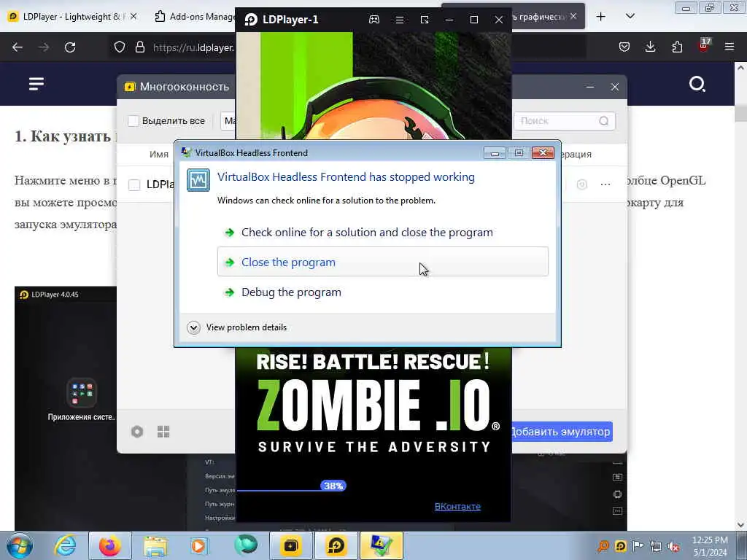Click the ВКонтакте link
The height and width of the screenshot is (560, 747).
coord(457,507)
